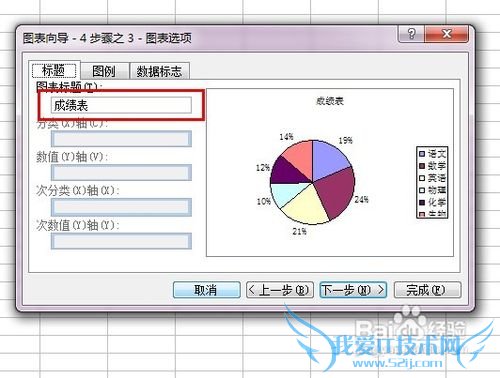The image size is (500, 378).
Task: Click the 10% data label
Action: click(264, 201)
